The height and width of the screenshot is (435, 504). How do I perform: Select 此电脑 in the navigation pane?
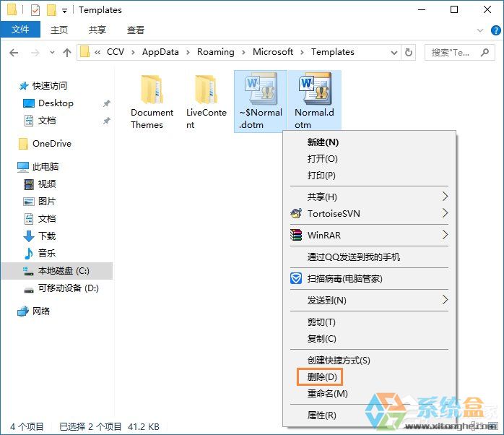(38, 167)
